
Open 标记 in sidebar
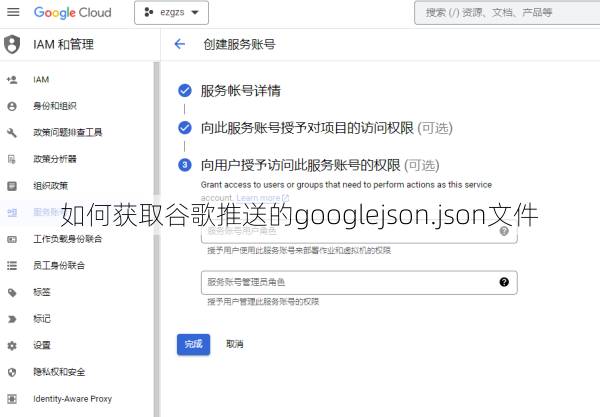[42, 319]
